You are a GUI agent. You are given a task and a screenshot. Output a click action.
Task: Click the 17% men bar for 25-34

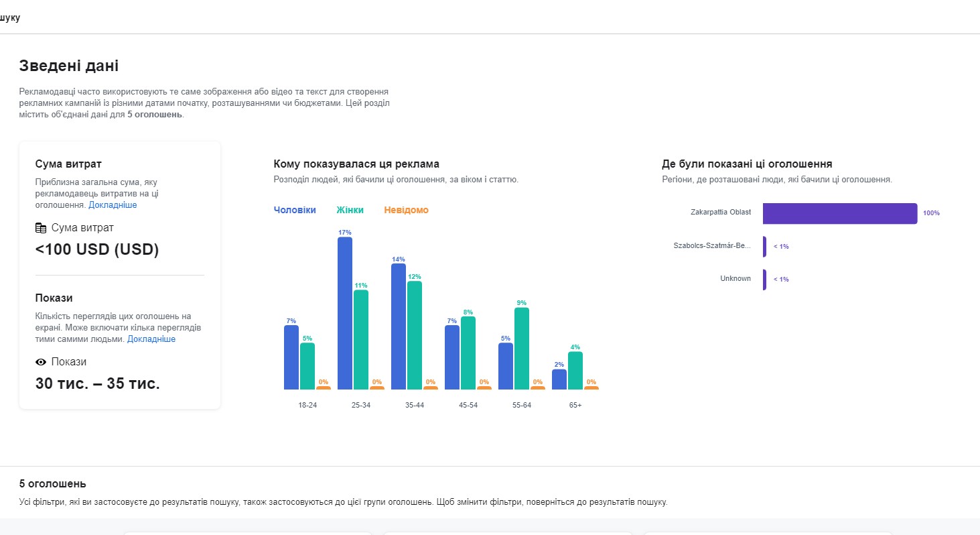point(345,313)
